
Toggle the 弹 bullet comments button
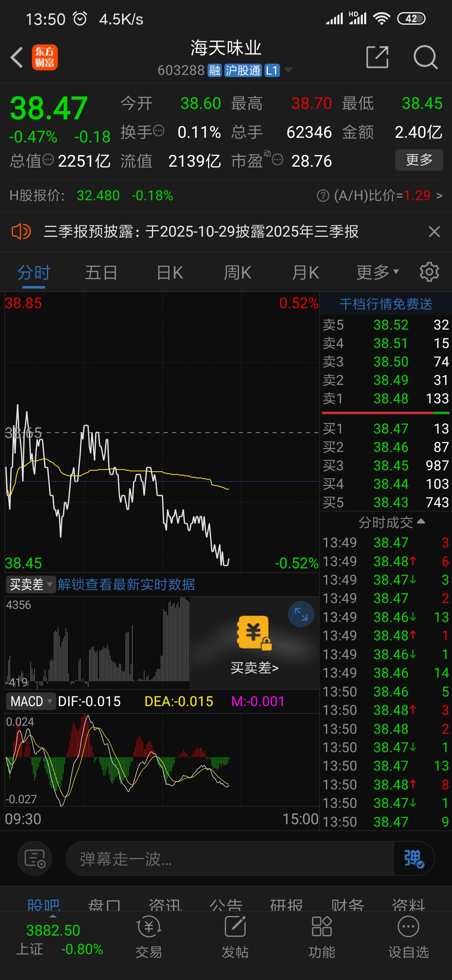click(x=413, y=859)
